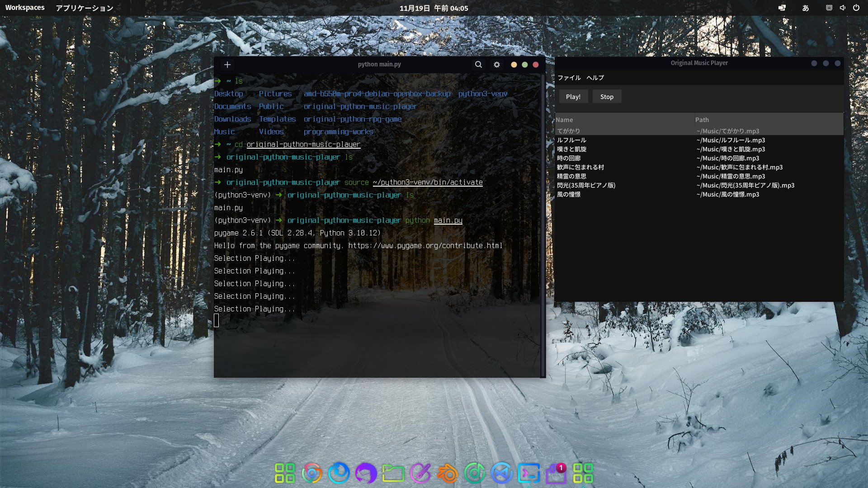Toggle the あ Japanese input indicator
868x488 pixels.
[x=806, y=8]
